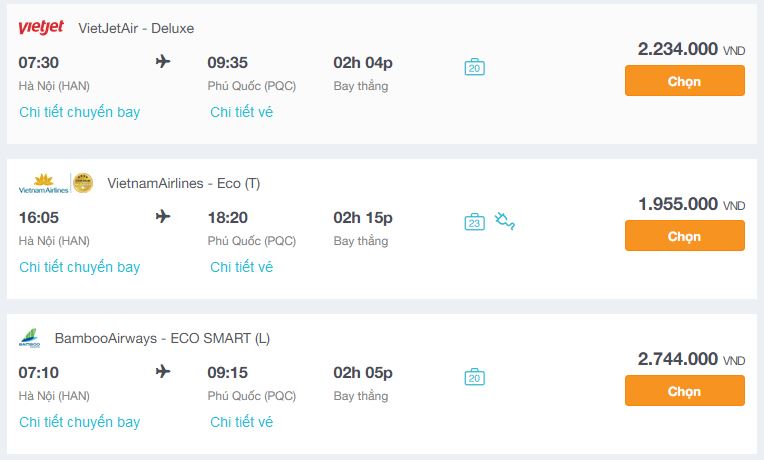764x460 pixels.
Task: Click the airplane icon on the 16:05 flight
Action: click(163, 216)
